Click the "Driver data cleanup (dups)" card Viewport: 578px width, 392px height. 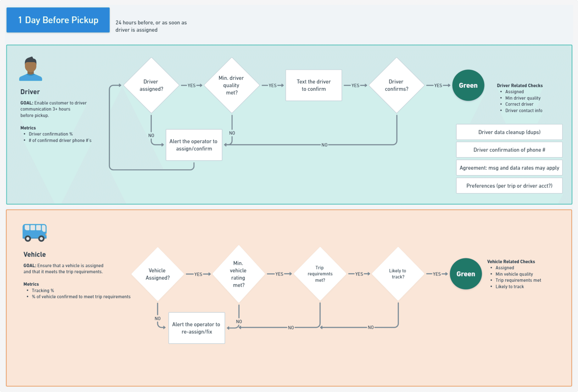509,132
